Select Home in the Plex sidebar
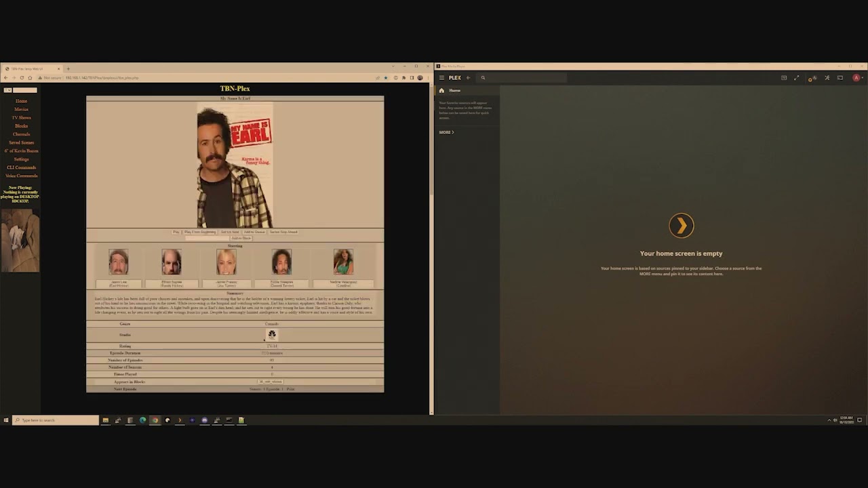This screenshot has height=488, width=868. click(x=454, y=90)
